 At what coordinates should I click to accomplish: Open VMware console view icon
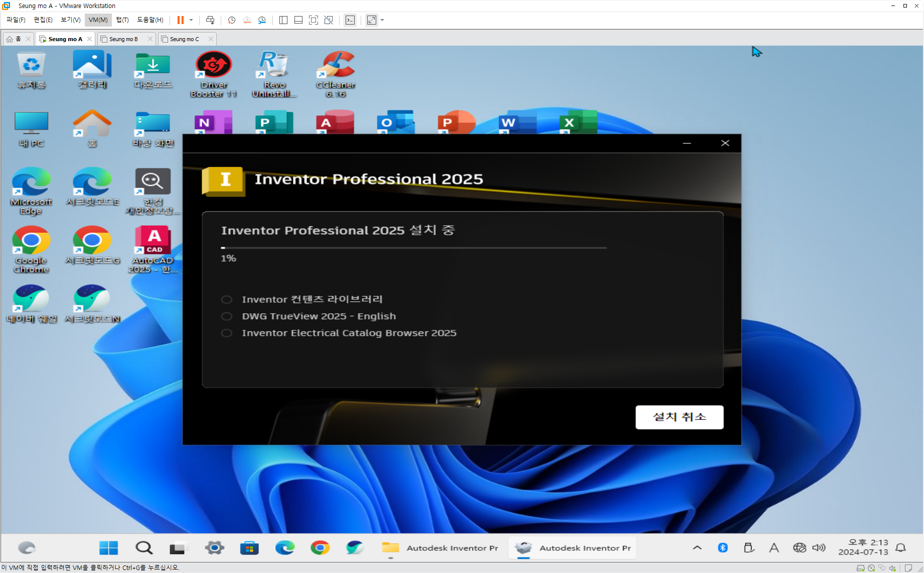350,20
